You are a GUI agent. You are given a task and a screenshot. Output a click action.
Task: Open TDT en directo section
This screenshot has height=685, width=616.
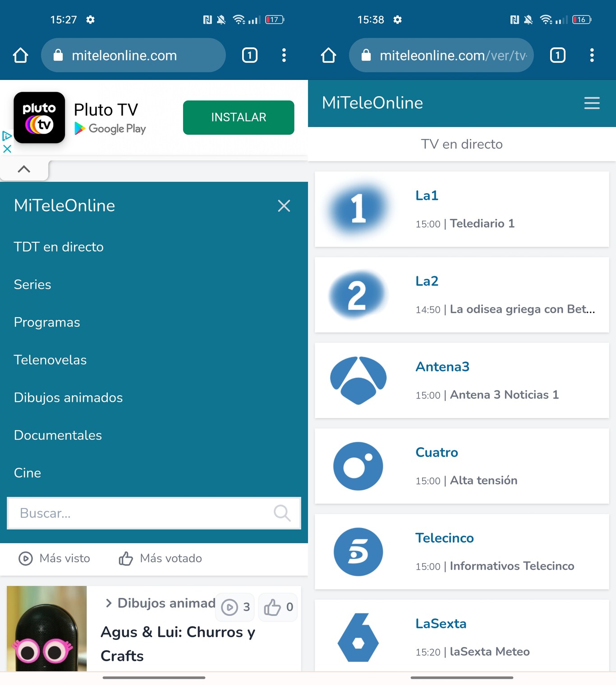[x=58, y=247]
